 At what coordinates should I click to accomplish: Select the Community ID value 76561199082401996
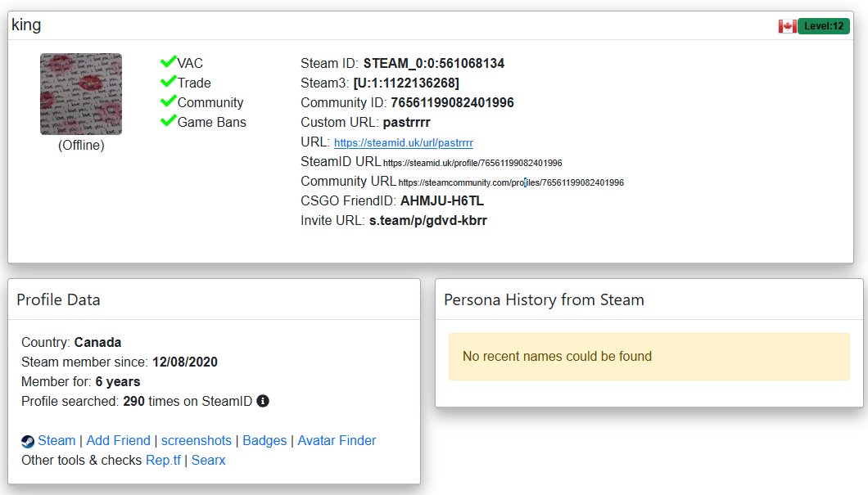(x=452, y=102)
